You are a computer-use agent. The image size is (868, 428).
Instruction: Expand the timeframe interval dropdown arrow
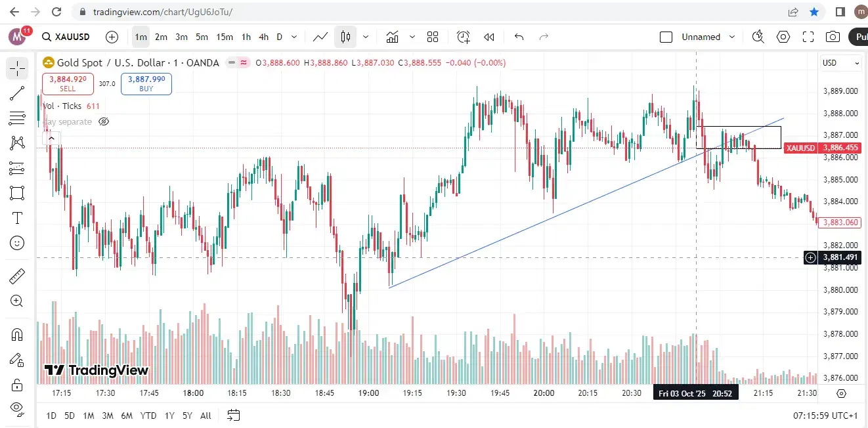click(294, 37)
